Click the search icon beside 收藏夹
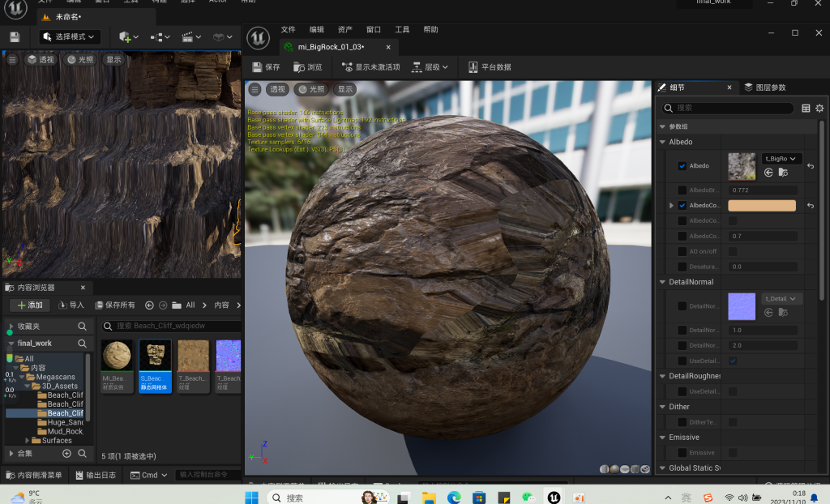The width and height of the screenshot is (830, 504). [82, 327]
